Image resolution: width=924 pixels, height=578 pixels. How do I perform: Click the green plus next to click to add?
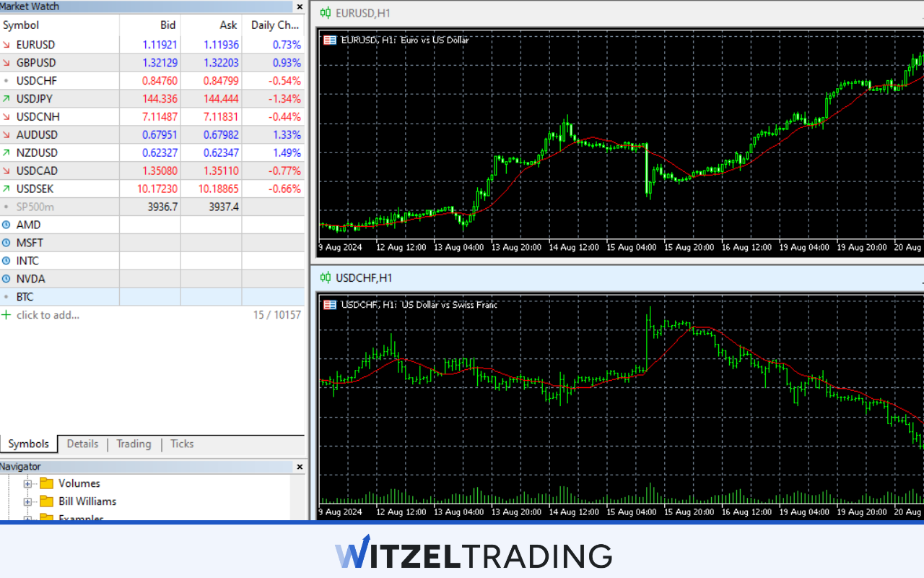coord(6,314)
